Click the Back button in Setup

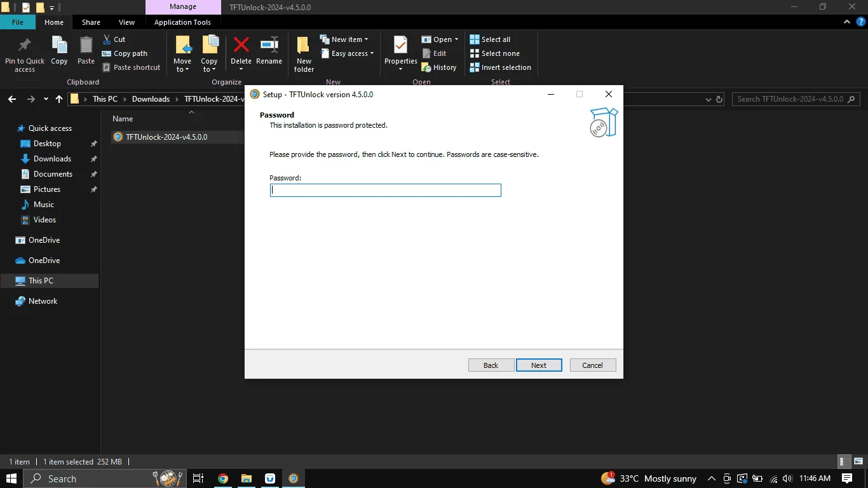[x=491, y=365]
